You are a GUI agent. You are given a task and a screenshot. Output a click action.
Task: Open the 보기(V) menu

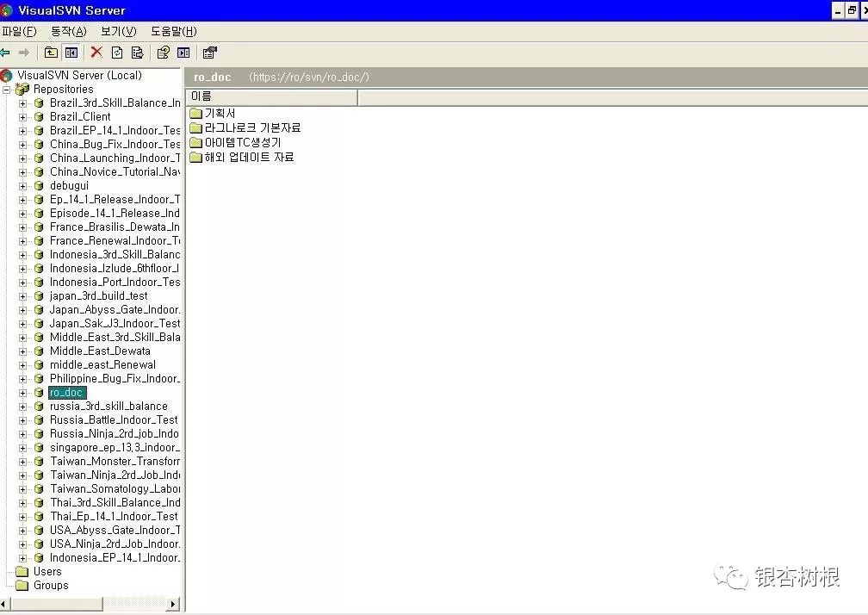[119, 32]
